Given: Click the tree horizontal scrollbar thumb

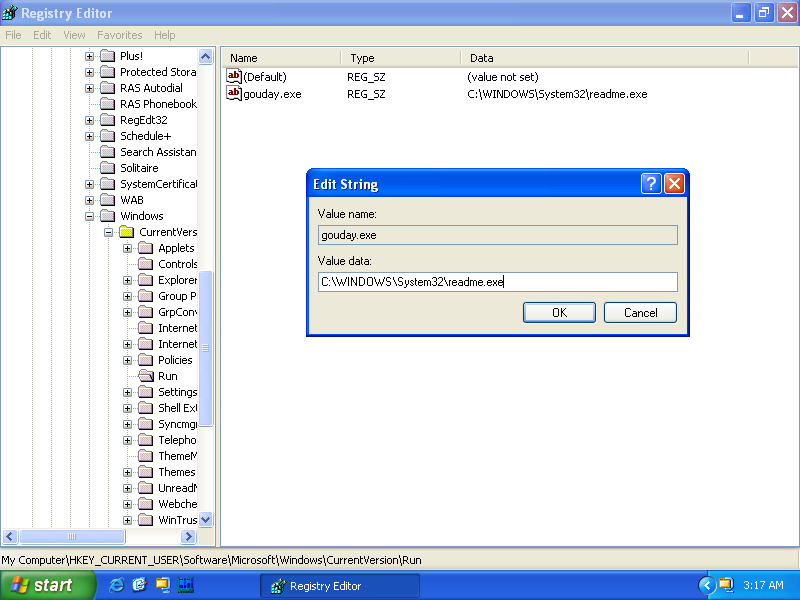Looking at the screenshot, I should coord(72,536).
